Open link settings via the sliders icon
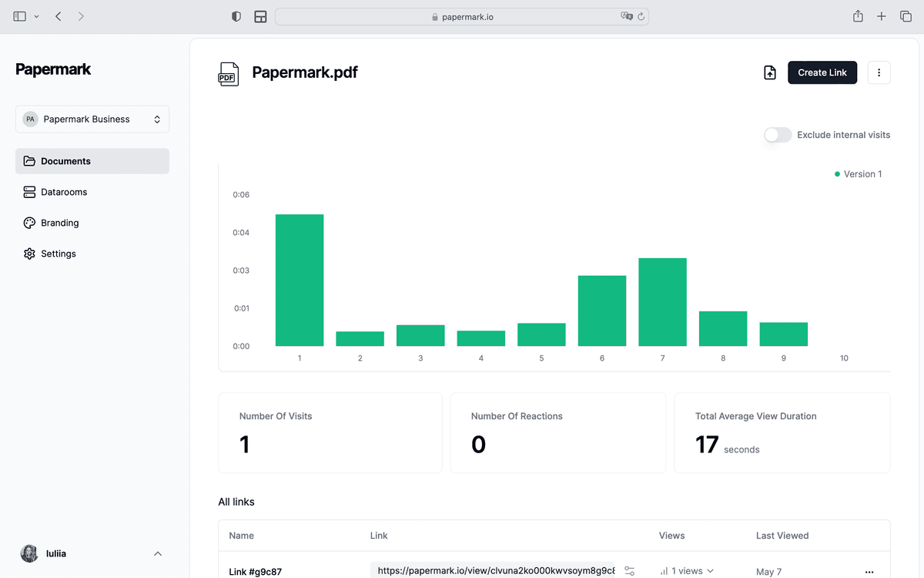Viewport: 924px width, 578px height. coord(629,571)
